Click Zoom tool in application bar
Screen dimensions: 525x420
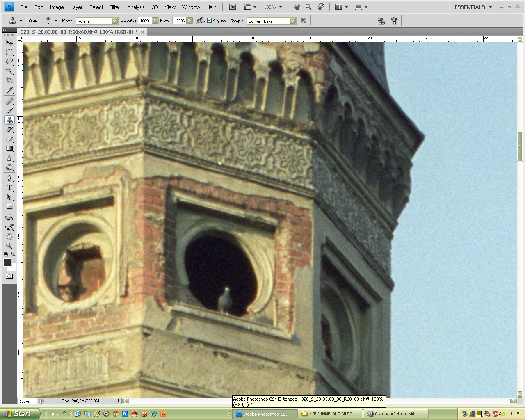308,7
